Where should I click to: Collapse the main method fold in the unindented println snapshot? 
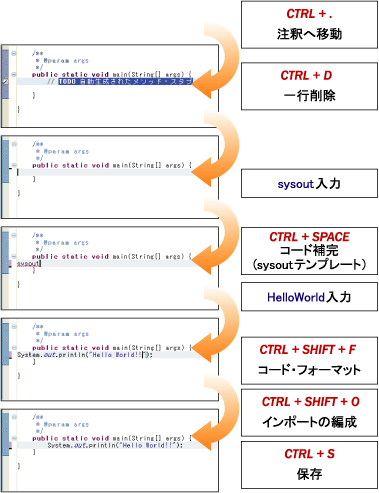tap(14, 347)
